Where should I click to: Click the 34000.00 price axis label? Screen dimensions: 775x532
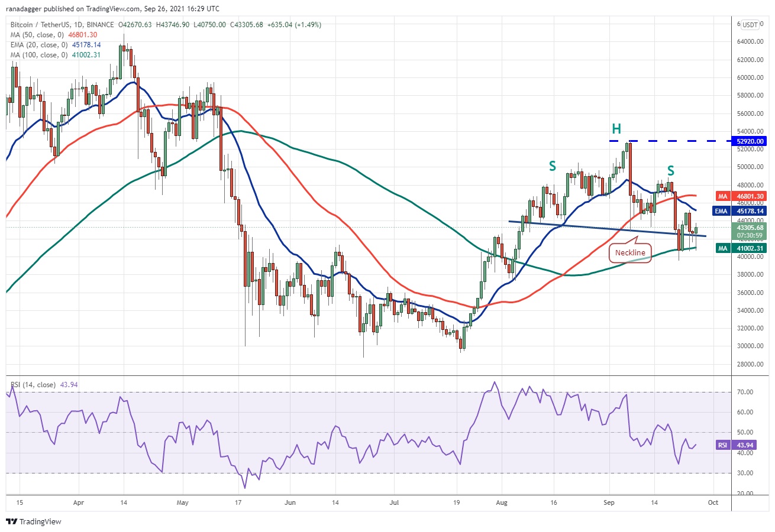pyautogui.click(x=749, y=310)
